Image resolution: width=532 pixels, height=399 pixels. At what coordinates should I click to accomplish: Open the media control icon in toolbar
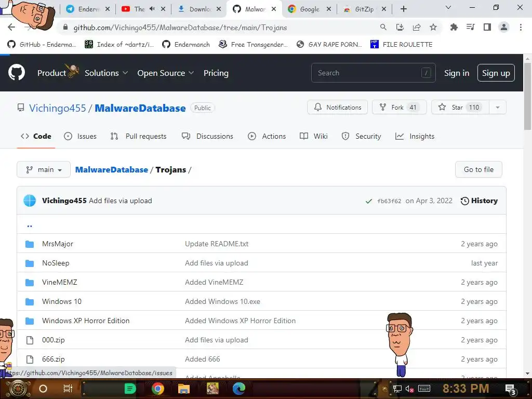470,27
